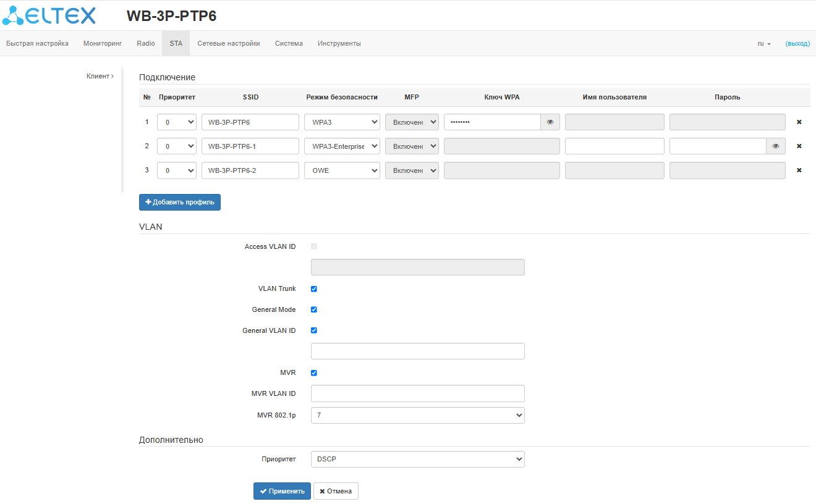The image size is (816, 504).
Task: Click the Добавить профиль button
Action: (x=180, y=203)
